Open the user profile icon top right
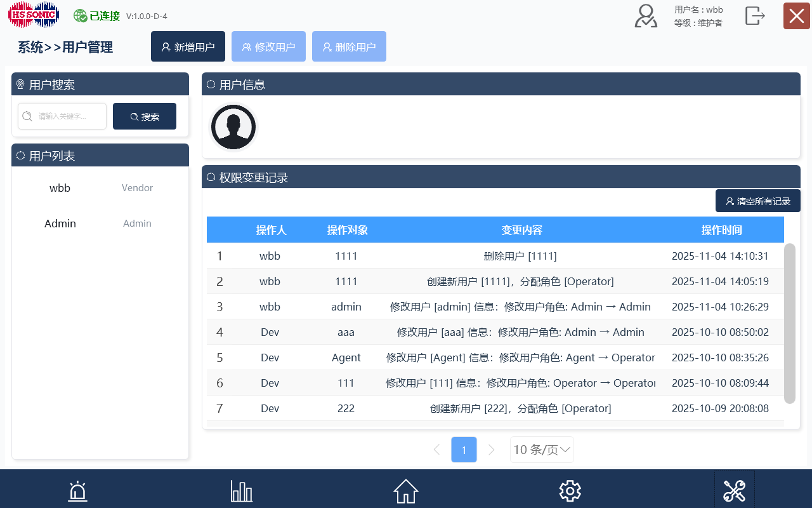 (645, 16)
